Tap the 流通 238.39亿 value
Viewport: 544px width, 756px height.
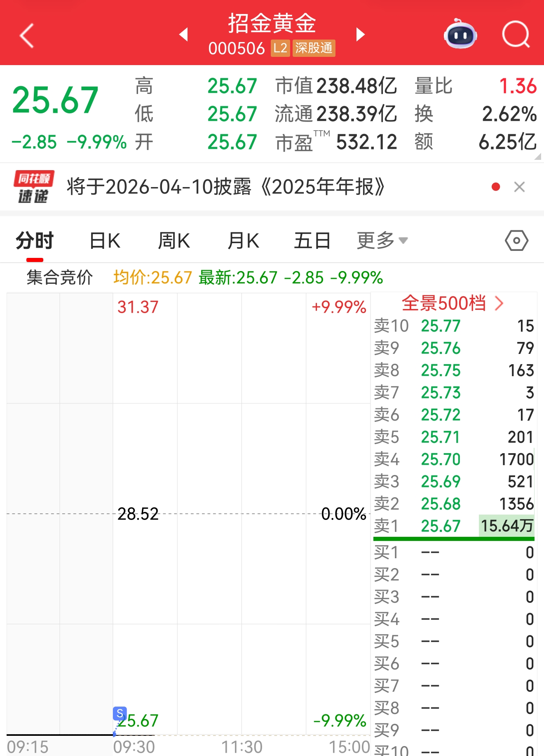(356, 114)
